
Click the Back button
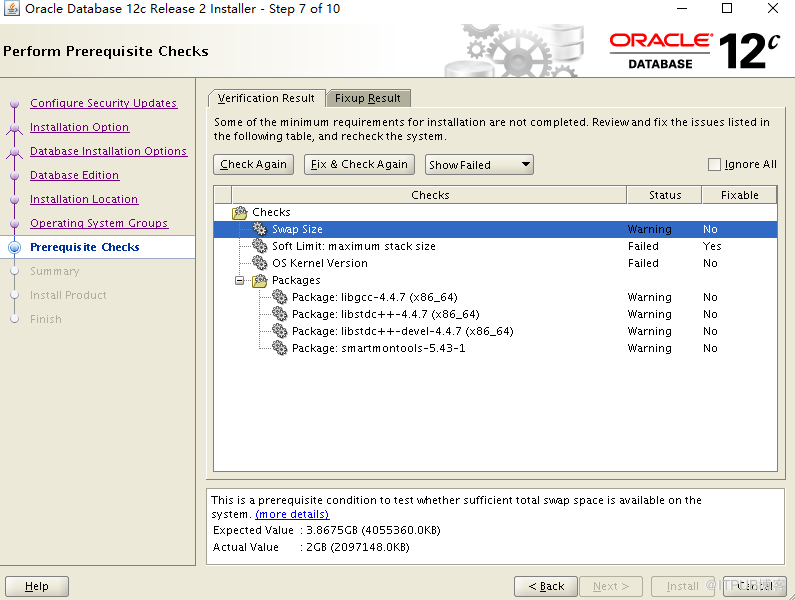coord(546,586)
